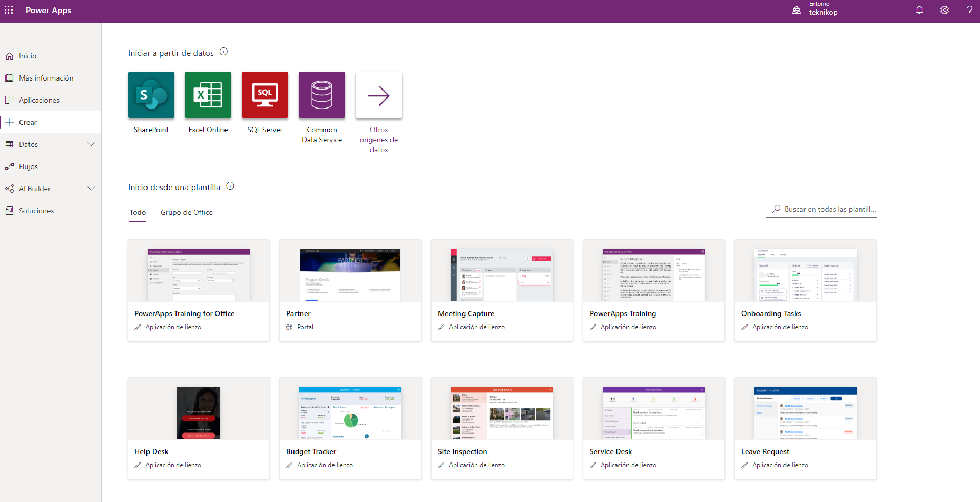Viewport: 980px width, 502px height.
Task: Click the globe icon under Partner
Action: click(x=289, y=327)
